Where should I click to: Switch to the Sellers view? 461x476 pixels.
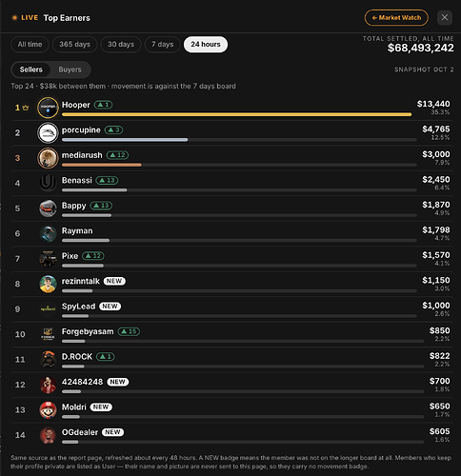tap(31, 69)
